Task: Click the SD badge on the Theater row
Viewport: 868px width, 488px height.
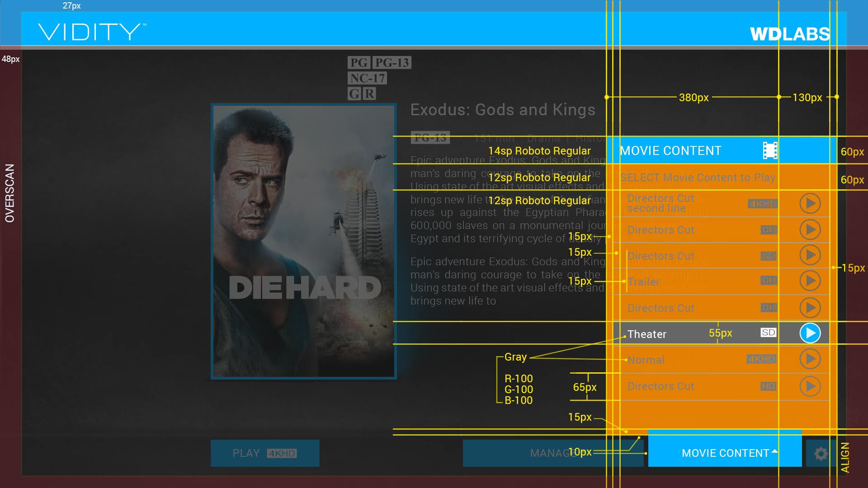Action: coord(768,333)
